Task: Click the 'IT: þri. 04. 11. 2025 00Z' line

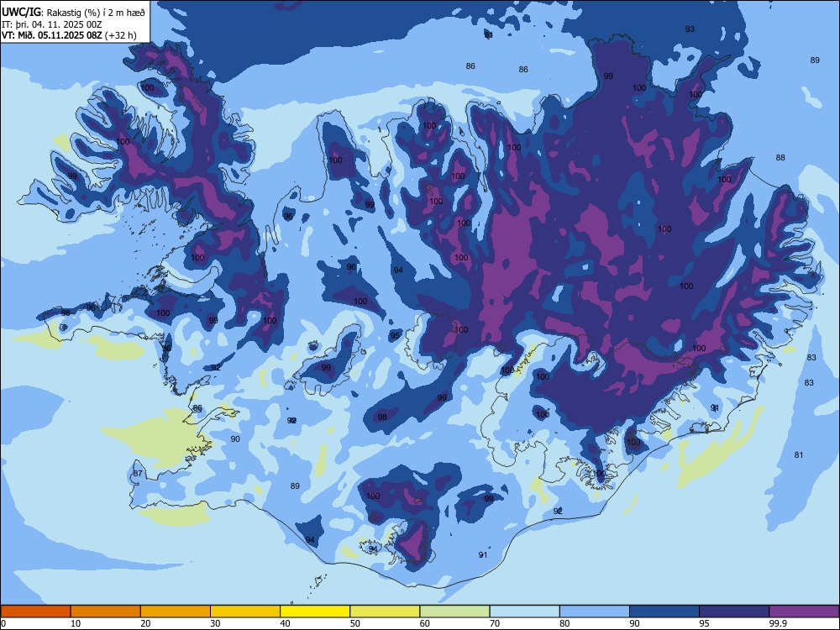Action: [52, 24]
